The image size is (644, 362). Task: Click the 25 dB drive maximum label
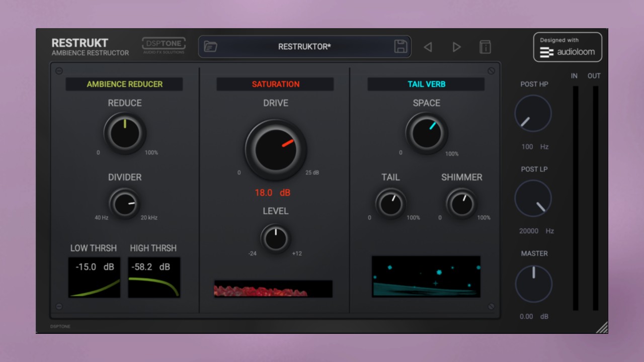tap(312, 172)
